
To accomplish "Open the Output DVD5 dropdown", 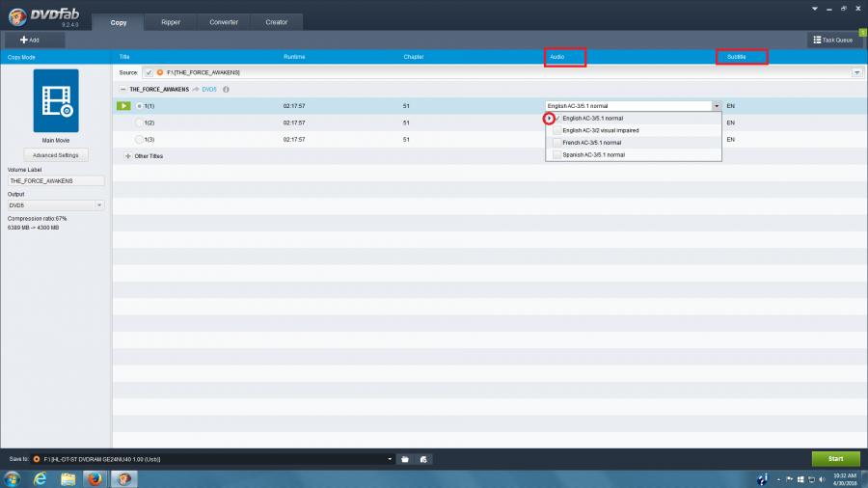I will coord(98,205).
